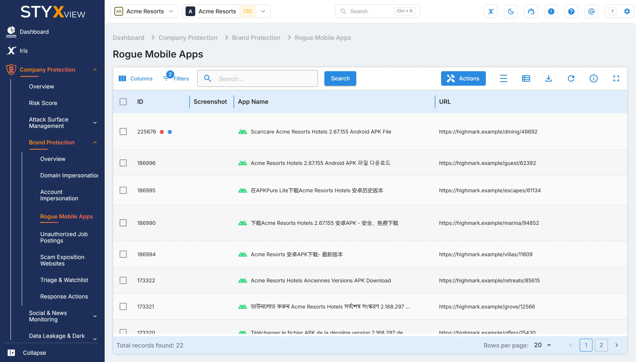Switch to compact list density icon
The image size is (644, 362).
[503, 78]
